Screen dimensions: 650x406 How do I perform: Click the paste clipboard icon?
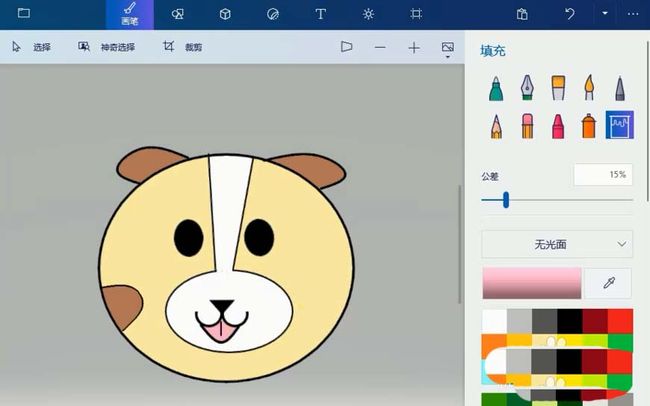(x=522, y=15)
